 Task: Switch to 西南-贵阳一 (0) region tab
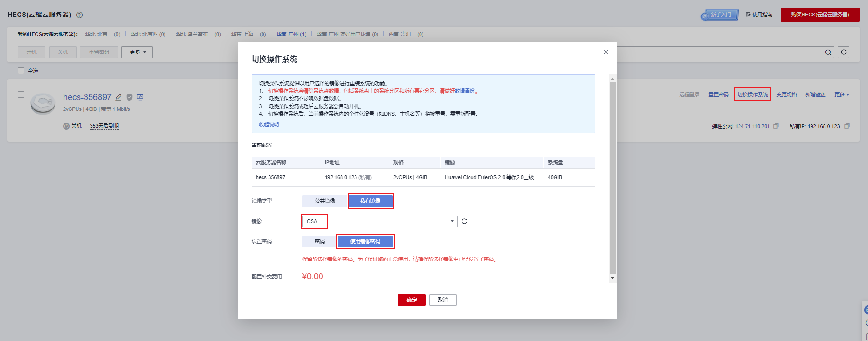(406, 34)
